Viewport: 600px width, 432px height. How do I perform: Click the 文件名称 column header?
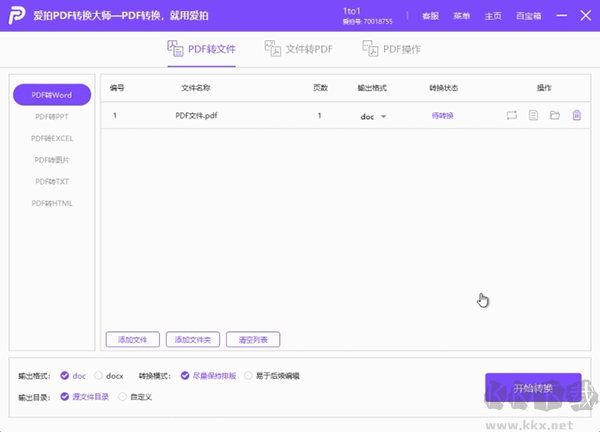tap(196, 88)
